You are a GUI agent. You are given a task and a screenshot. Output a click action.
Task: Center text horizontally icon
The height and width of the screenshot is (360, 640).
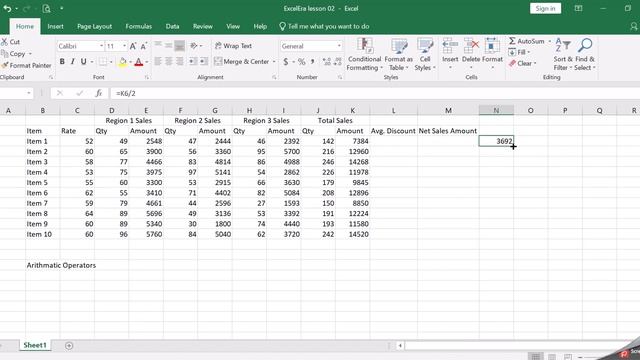pos(169,62)
